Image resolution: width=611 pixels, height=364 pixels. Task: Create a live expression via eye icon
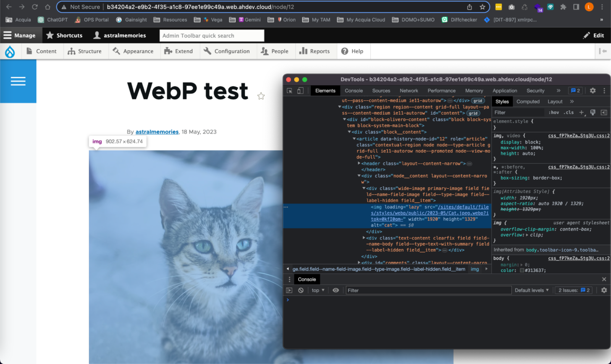point(336,290)
